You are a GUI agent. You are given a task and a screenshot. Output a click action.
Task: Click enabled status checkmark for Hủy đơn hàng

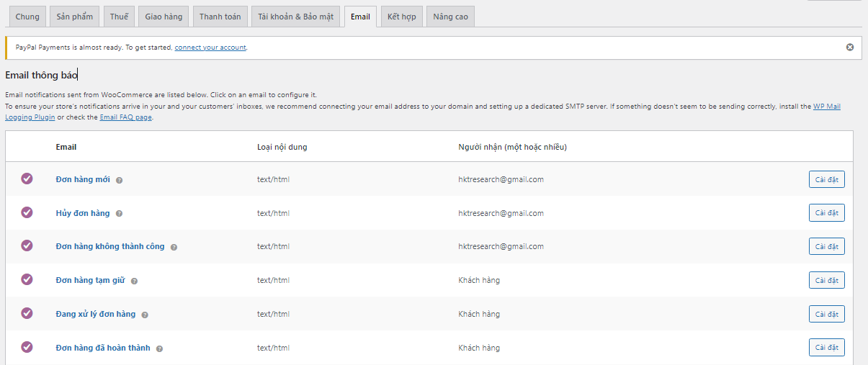(x=27, y=212)
